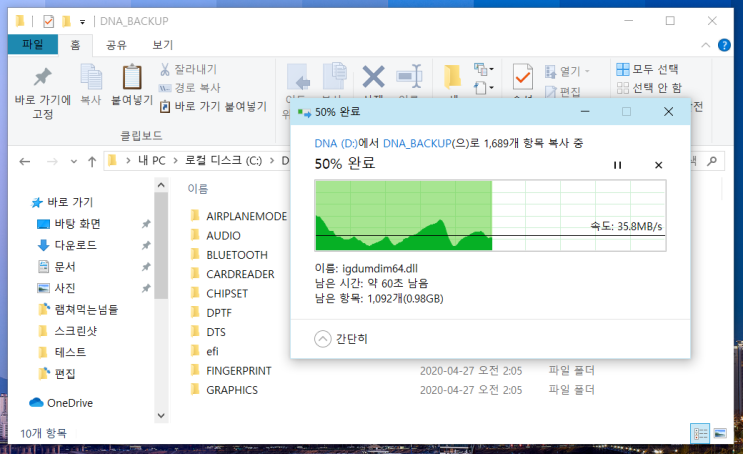
Task: Click the Rename ribbon icon
Action: (x=409, y=76)
